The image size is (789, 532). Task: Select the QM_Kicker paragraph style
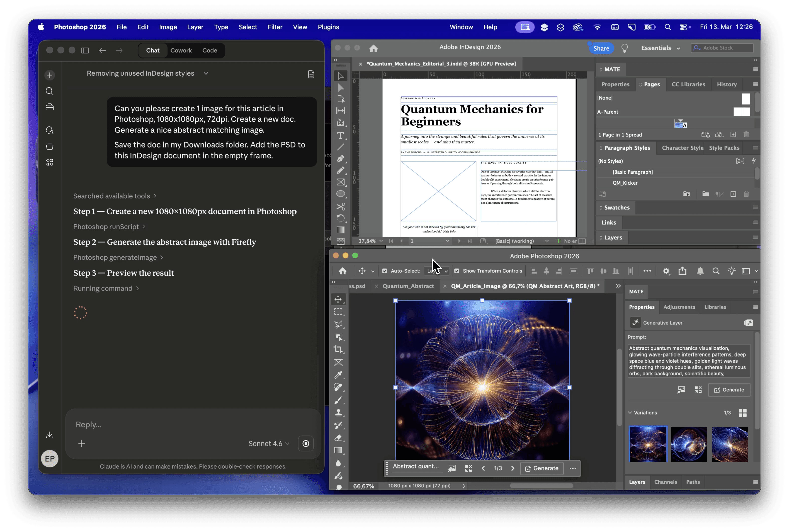[x=625, y=183]
